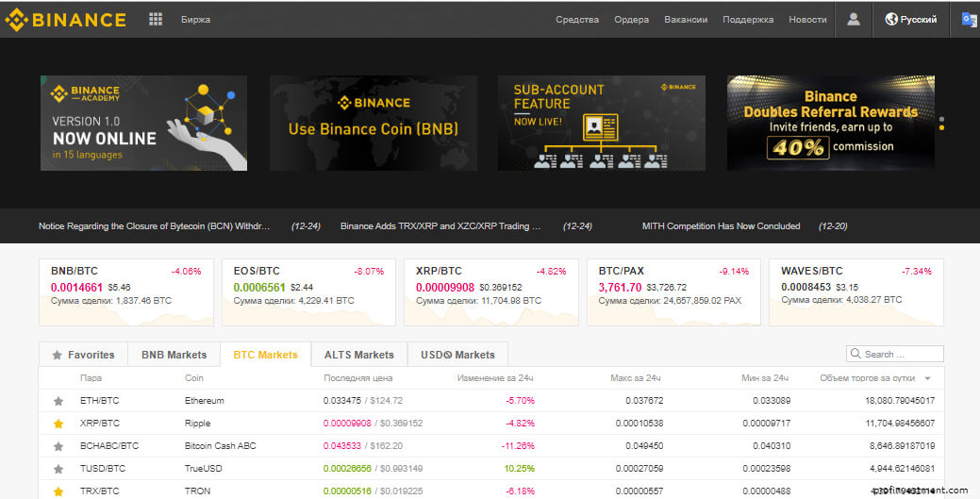980x499 pixels.
Task: Toggle favorite star for TRX/BTC
Action: [58, 491]
